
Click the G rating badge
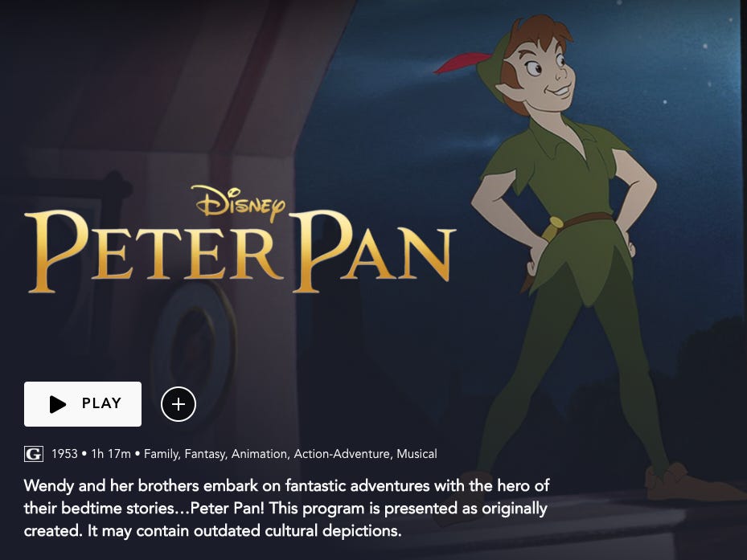coord(34,454)
